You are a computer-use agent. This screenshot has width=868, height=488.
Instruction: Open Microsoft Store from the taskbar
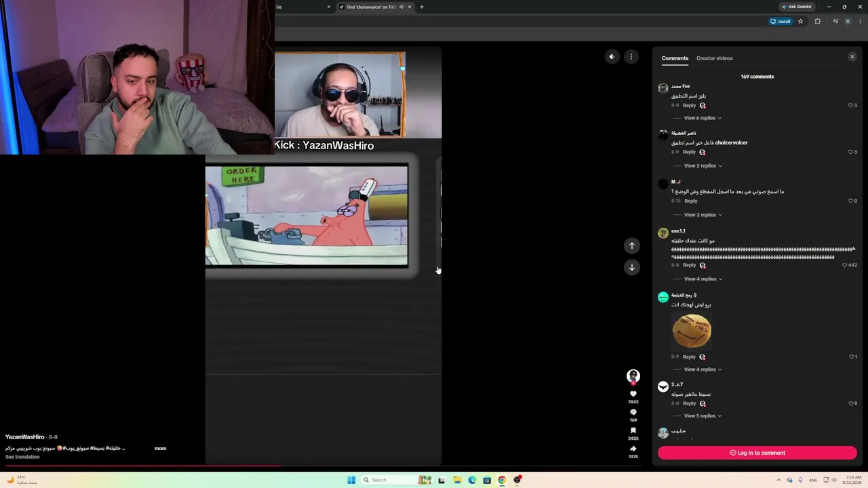(x=487, y=480)
